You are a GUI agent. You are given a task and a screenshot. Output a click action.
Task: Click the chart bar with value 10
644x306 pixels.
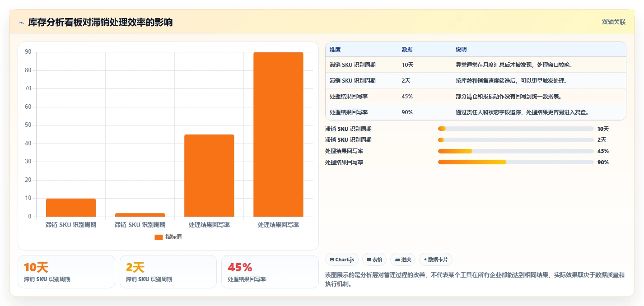(71, 208)
